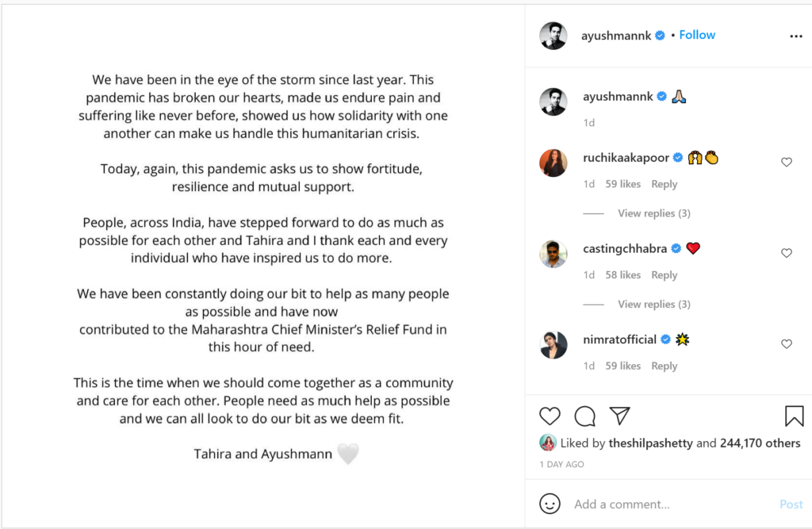Open ruchikaakapoor's profile avatar
812x529 pixels.
pos(553,163)
